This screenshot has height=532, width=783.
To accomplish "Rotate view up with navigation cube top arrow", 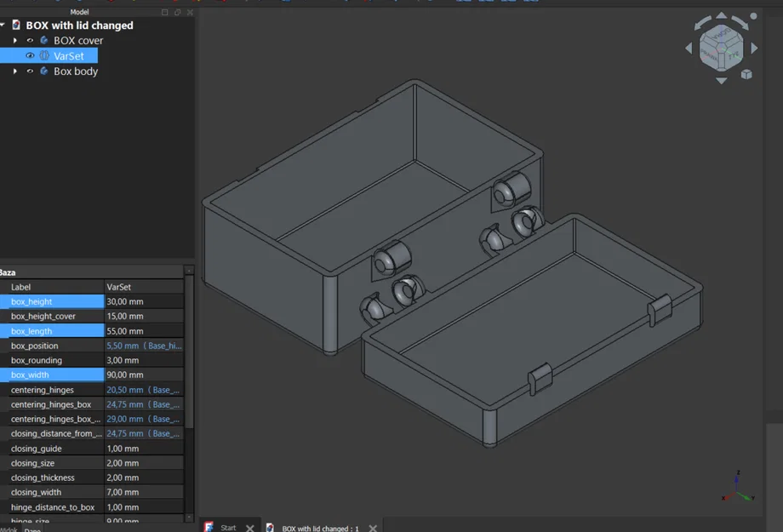I will click(x=722, y=15).
